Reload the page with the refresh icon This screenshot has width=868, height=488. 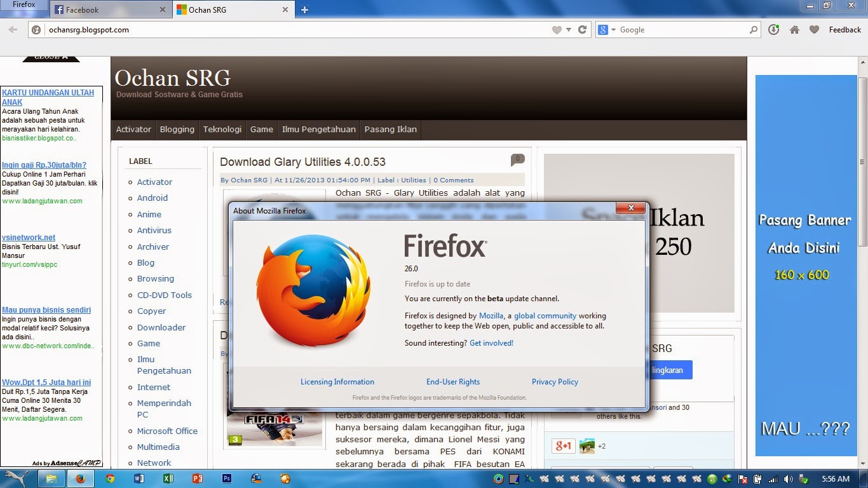click(x=582, y=30)
